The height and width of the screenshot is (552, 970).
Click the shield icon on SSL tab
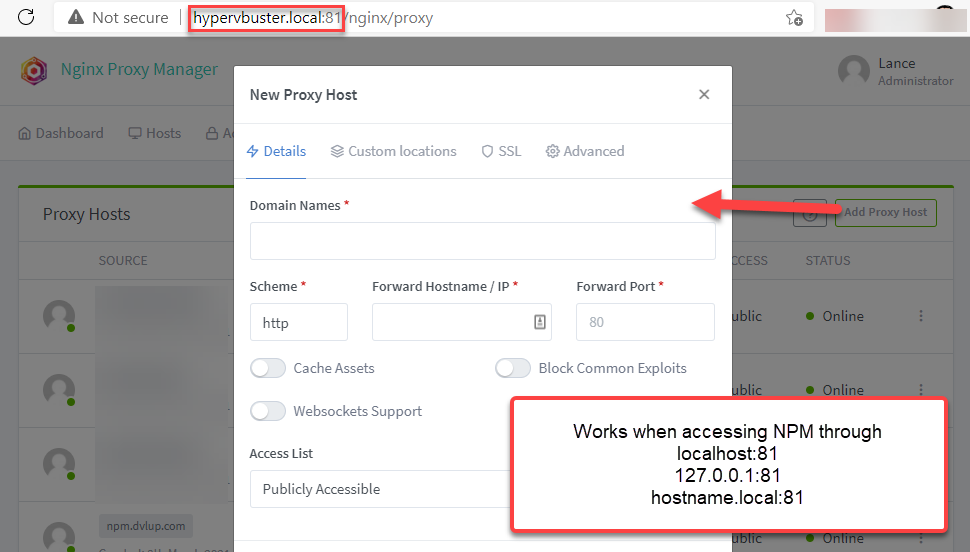point(487,151)
